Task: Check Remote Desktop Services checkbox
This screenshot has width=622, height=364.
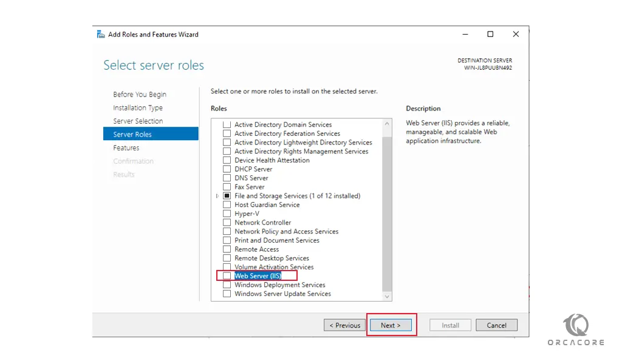Action: coord(227,258)
